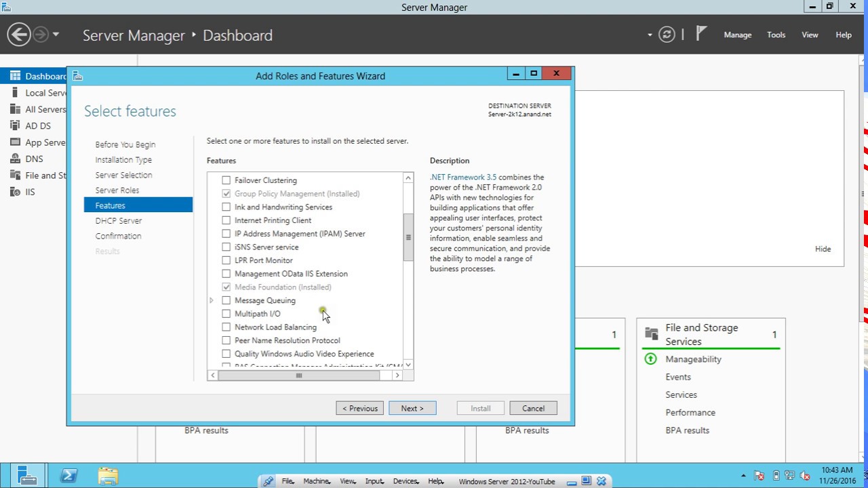Click the File and Storage Services tile icon
868x488 pixels.
(x=651, y=333)
